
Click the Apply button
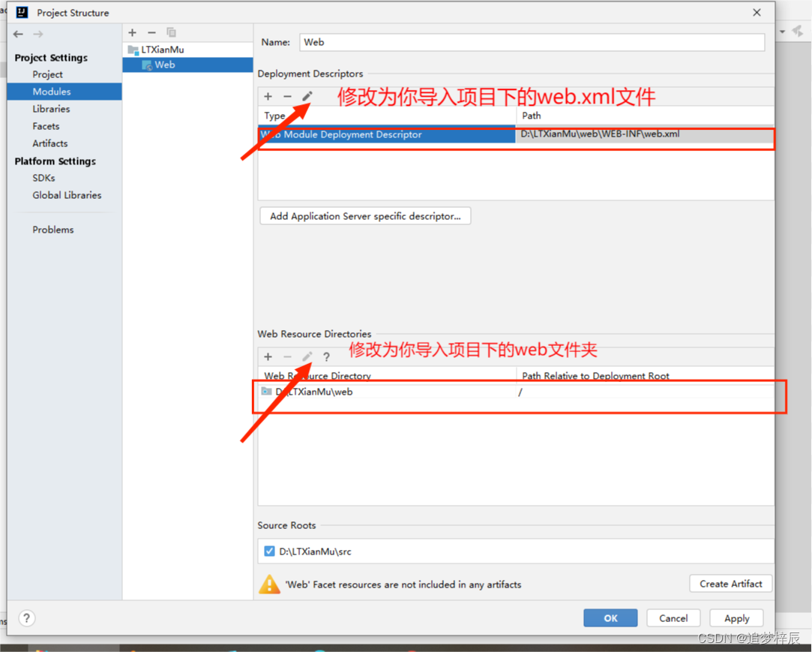click(x=736, y=617)
